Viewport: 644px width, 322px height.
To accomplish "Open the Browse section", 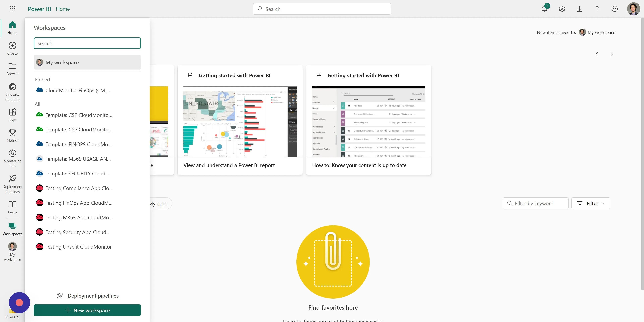I will [12, 69].
